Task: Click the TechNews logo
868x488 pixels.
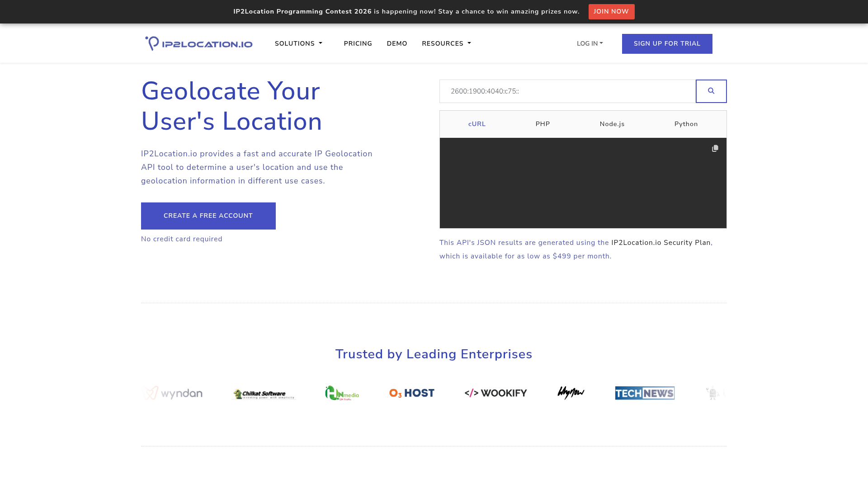Action: click(x=645, y=393)
